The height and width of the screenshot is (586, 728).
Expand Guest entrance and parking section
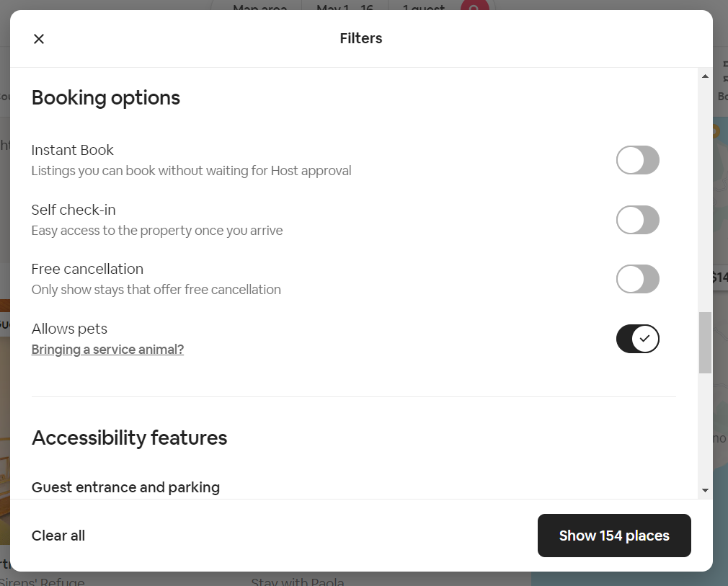click(x=125, y=487)
